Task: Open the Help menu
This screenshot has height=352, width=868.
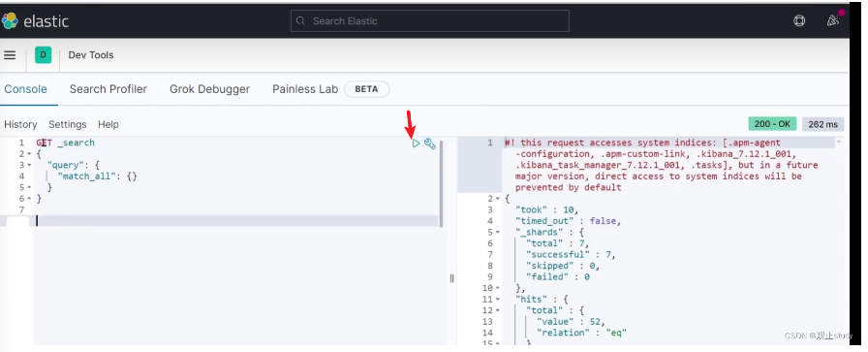Action: click(x=108, y=124)
